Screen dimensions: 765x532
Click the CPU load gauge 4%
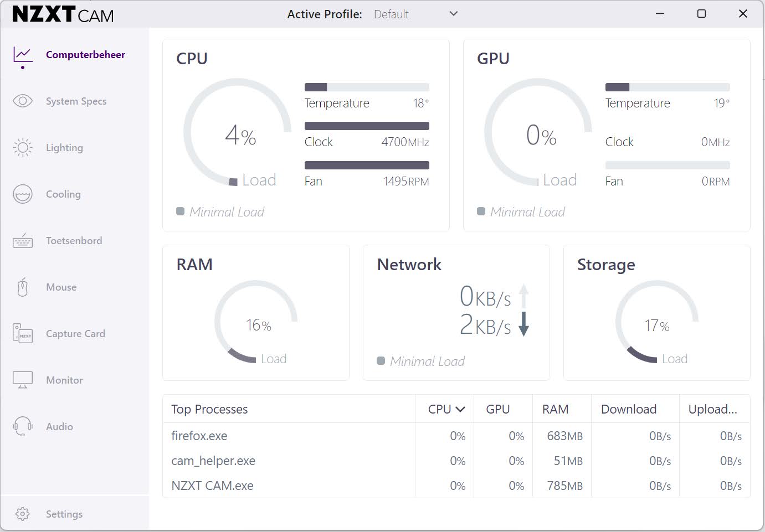coord(237,132)
